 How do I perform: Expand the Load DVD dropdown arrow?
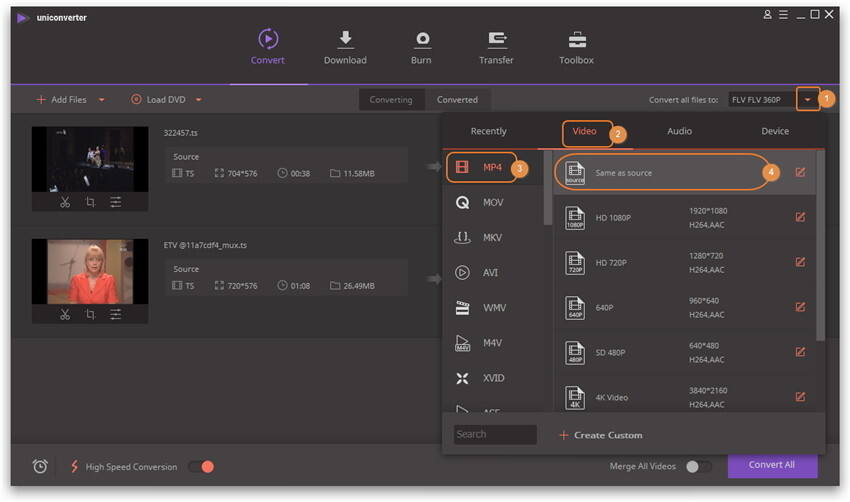coord(198,100)
